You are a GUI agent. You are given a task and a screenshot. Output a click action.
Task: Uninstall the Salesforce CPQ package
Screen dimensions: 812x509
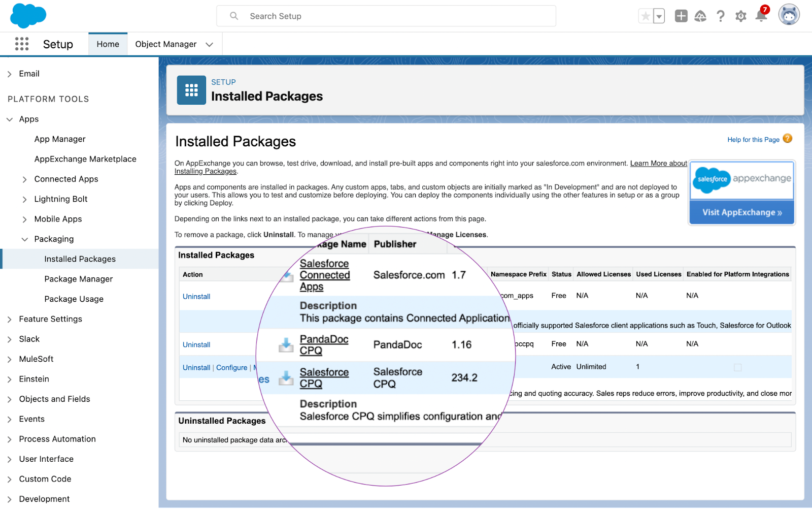[x=196, y=368]
